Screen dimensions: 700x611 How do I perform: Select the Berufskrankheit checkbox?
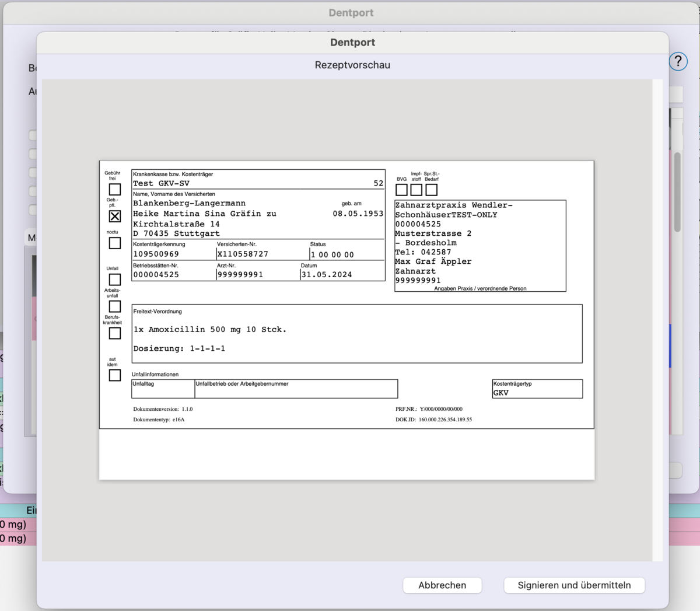(115, 333)
